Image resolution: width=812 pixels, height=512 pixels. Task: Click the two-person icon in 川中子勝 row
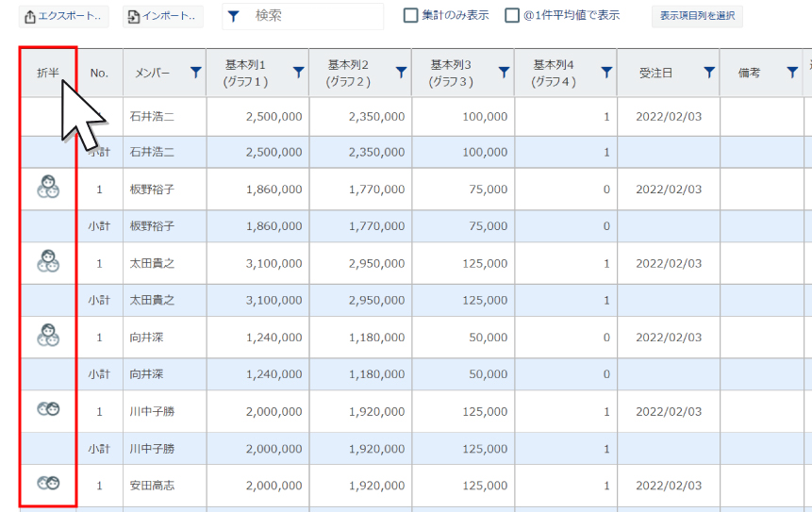click(48, 409)
